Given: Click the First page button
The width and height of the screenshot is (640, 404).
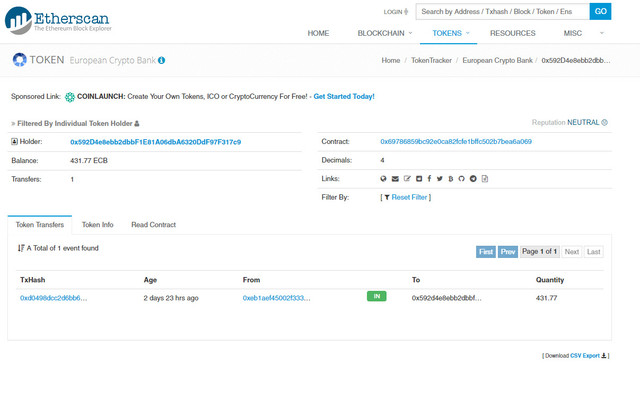Looking at the screenshot, I should click(486, 252).
